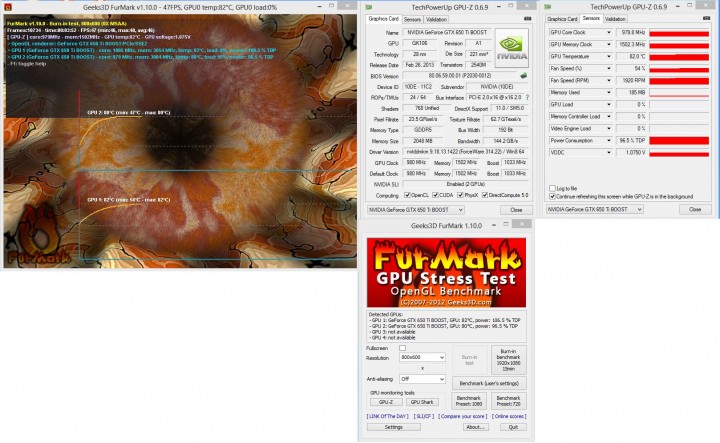
Task: Toggle the CUDA checkbox
Action: click(435, 195)
